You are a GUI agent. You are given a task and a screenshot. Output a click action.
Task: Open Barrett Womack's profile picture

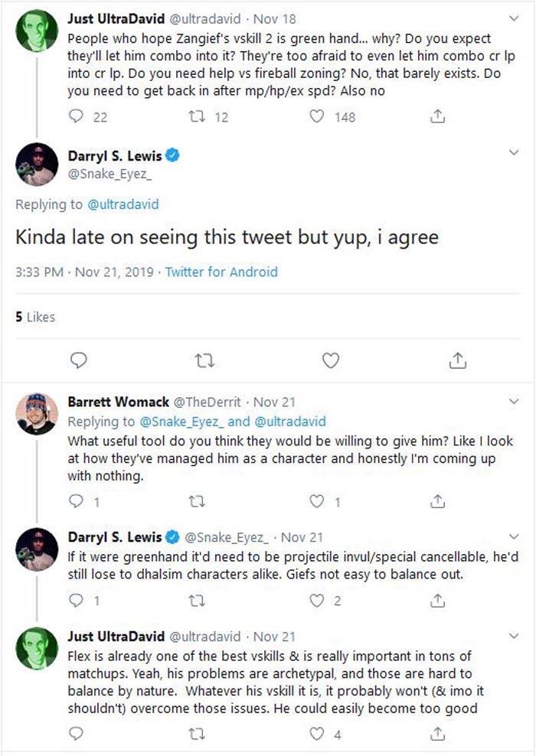coord(37,414)
